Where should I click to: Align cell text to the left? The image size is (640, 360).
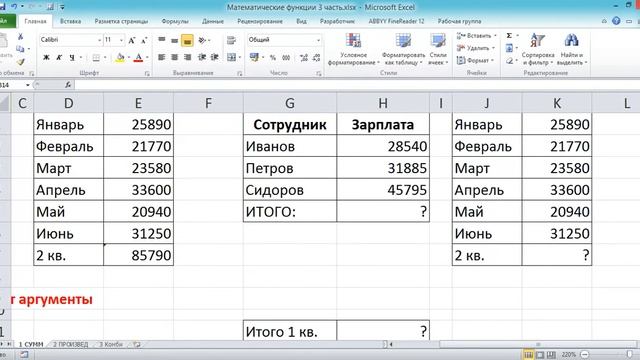(x=162, y=58)
